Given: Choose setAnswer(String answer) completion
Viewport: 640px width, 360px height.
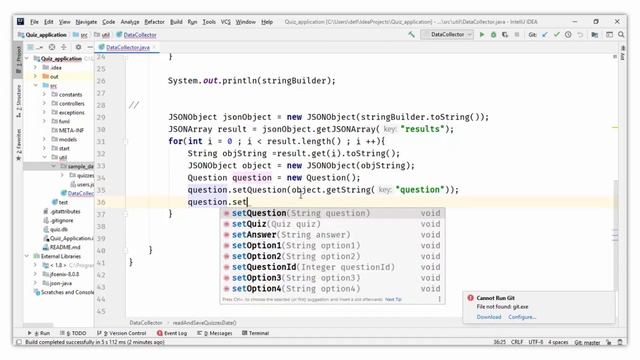Looking at the screenshot, I should click(332, 235).
